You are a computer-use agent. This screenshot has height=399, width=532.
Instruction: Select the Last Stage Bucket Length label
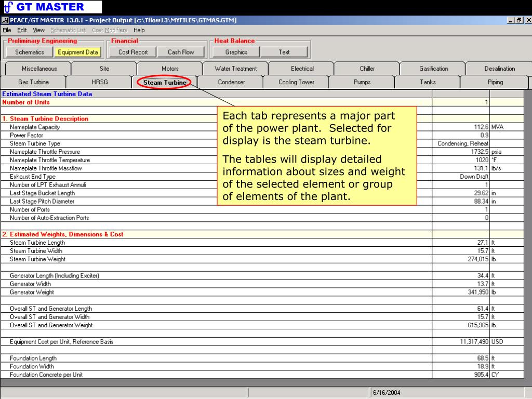pos(43,193)
